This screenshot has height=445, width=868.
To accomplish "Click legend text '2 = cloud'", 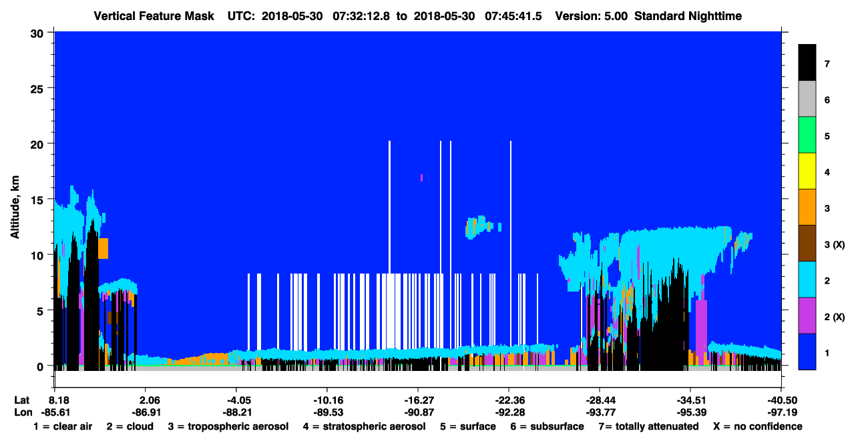I will pyautogui.click(x=130, y=426).
